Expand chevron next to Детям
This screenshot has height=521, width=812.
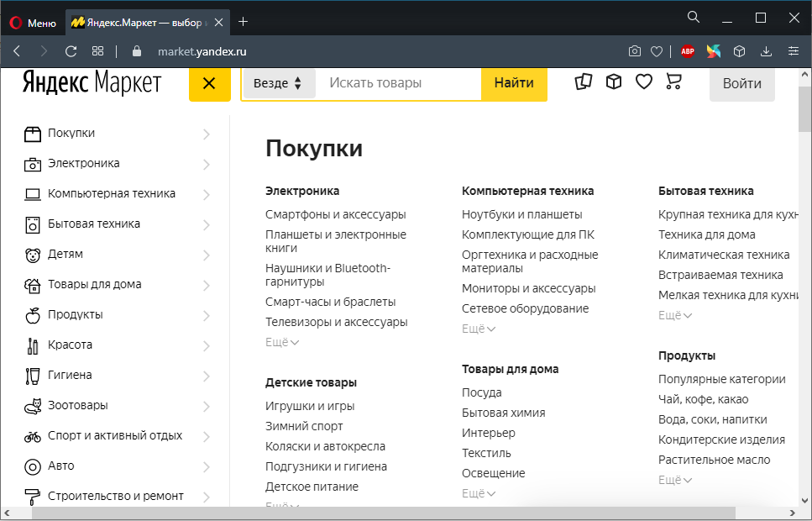(x=206, y=255)
